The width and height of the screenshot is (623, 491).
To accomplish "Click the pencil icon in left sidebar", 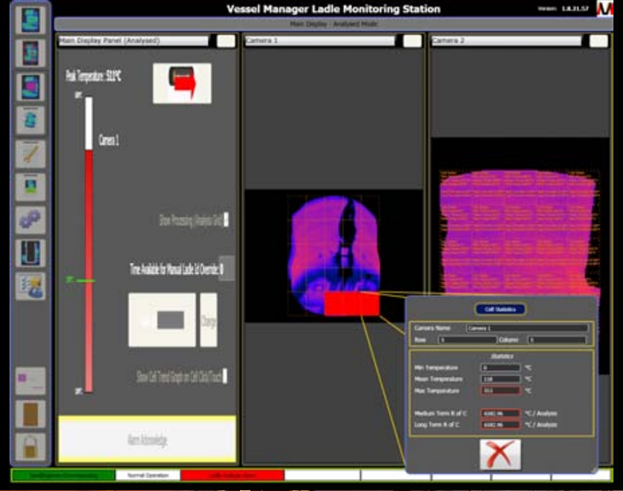I will click(32, 154).
